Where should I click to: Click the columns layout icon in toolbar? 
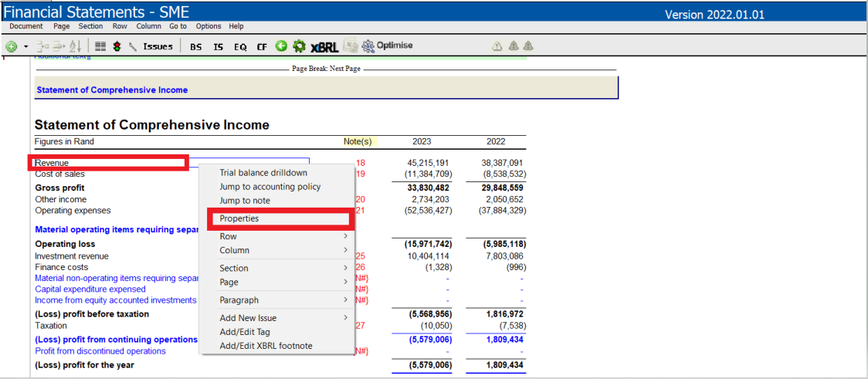[100, 46]
